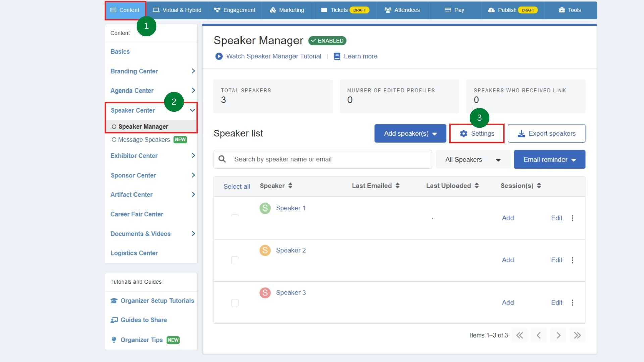Click Select all in table header
The image size is (644, 362).
236,186
